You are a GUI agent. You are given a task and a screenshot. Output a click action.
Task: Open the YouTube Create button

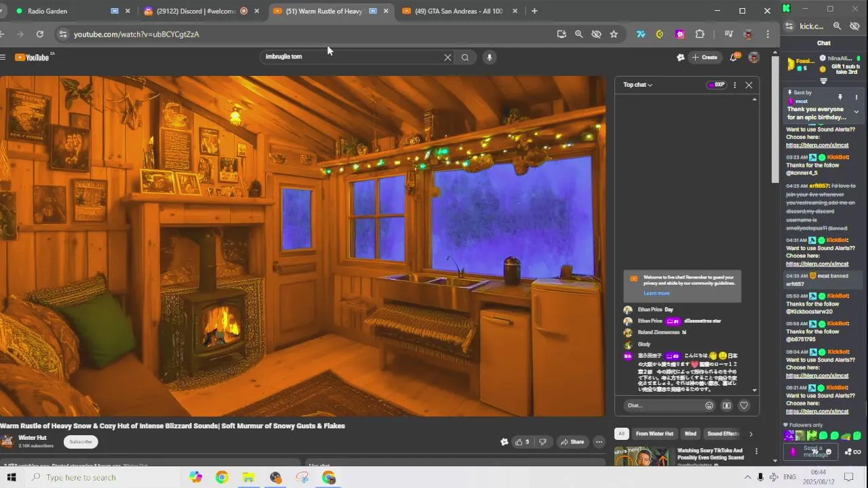[x=705, y=58]
